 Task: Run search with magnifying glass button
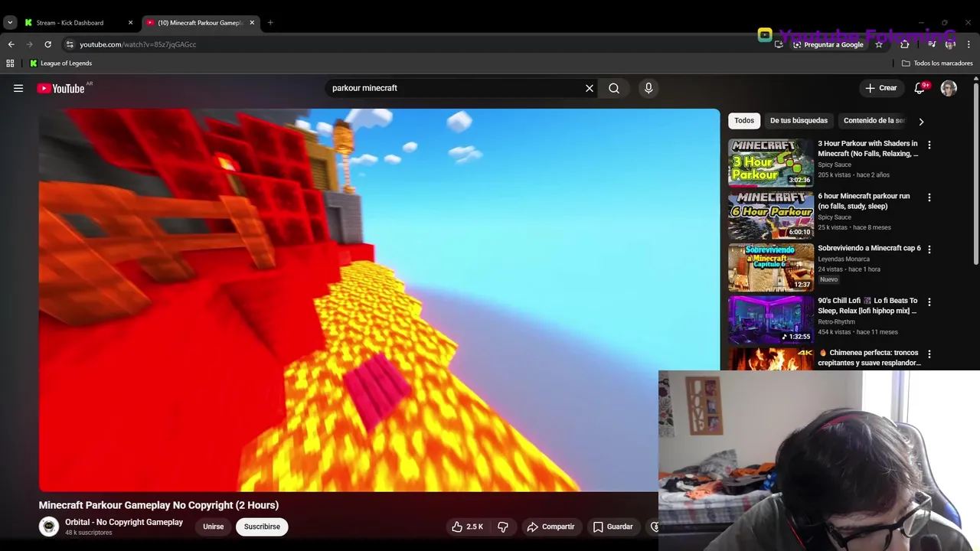pyautogui.click(x=614, y=88)
